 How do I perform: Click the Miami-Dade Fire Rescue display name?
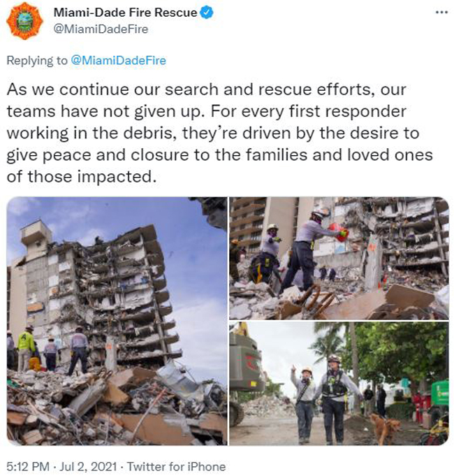click(125, 13)
